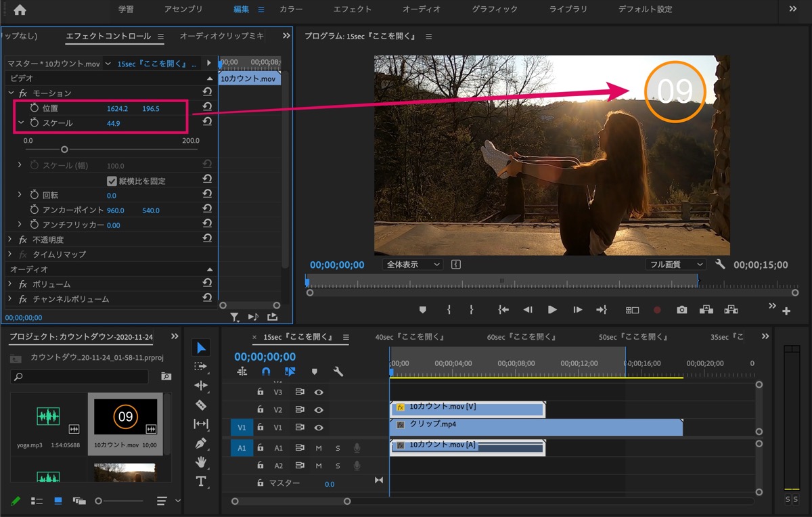Reset the 位置 parameter
The height and width of the screenshot is (517, 812).
tap(207, 108)
